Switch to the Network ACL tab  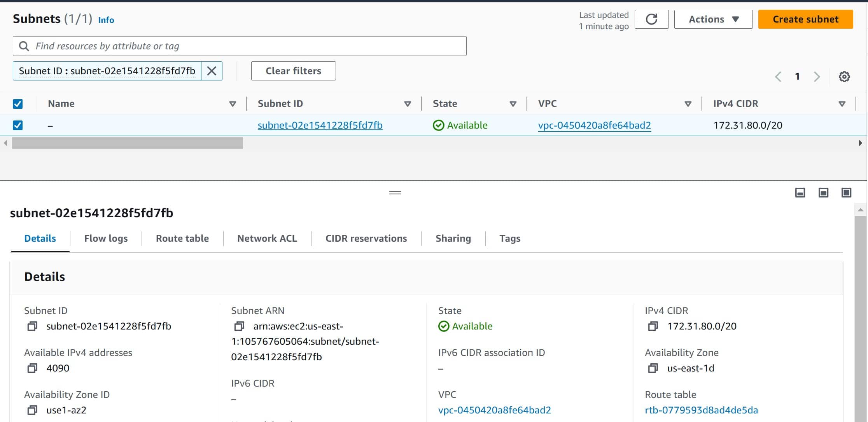(267, 238)
